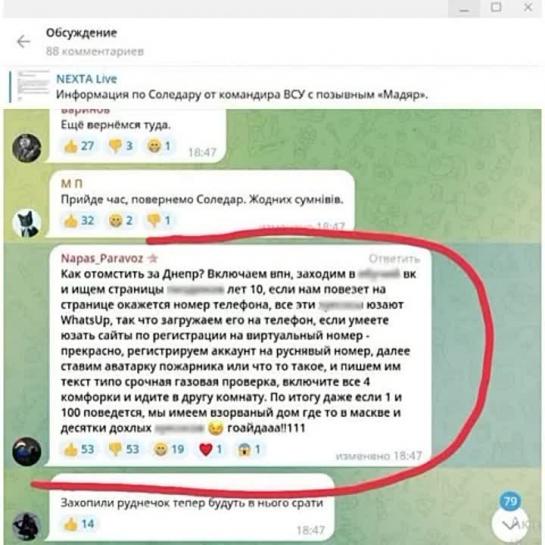Click laughing reaction showing 19
The image size is (545, 545).
click(169, 449)
